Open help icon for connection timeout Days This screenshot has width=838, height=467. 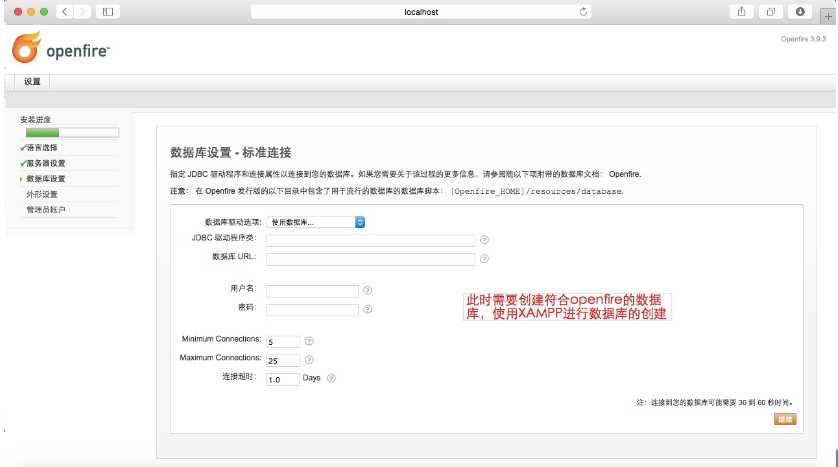[x=331, y=378]
